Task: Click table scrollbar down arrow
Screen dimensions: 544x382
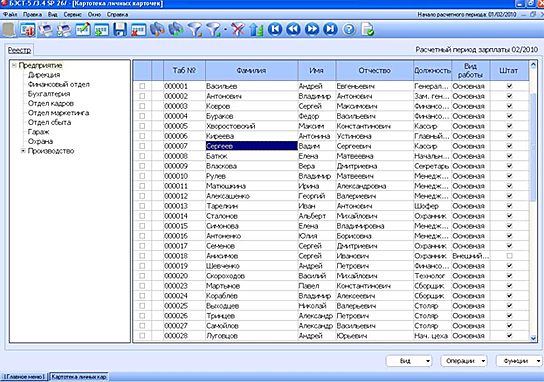Action: point(533,338)
